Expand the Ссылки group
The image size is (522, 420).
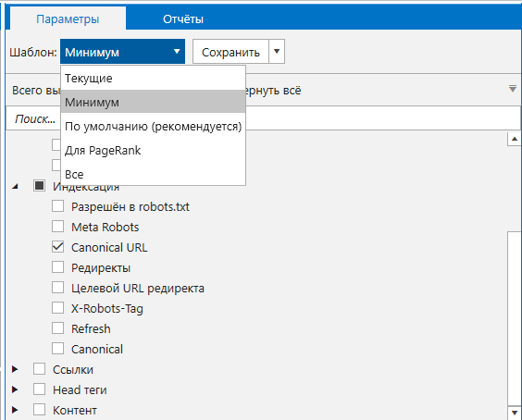15,369
